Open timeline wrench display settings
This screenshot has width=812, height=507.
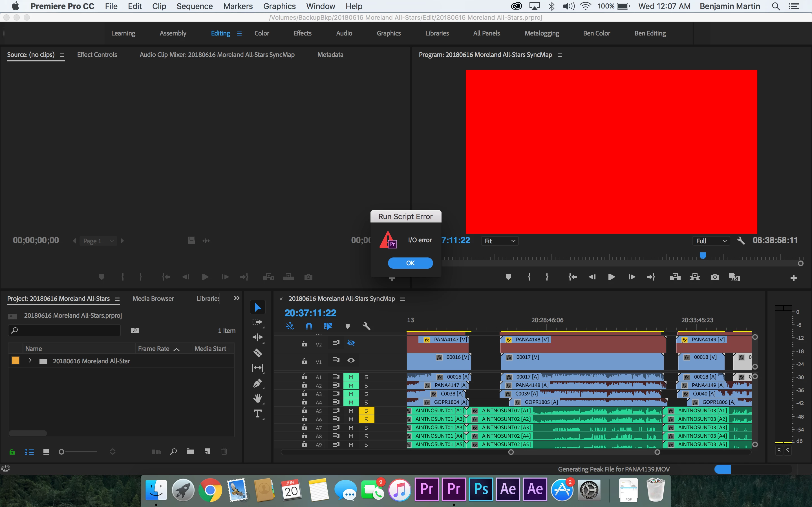point(366,326)
